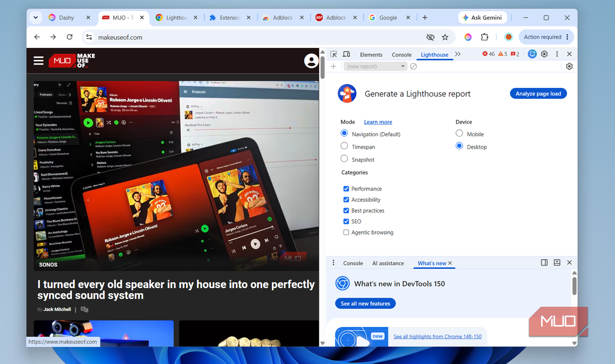Uncheck the Performance category
The image size is (615, 364).
pos(346,188)
